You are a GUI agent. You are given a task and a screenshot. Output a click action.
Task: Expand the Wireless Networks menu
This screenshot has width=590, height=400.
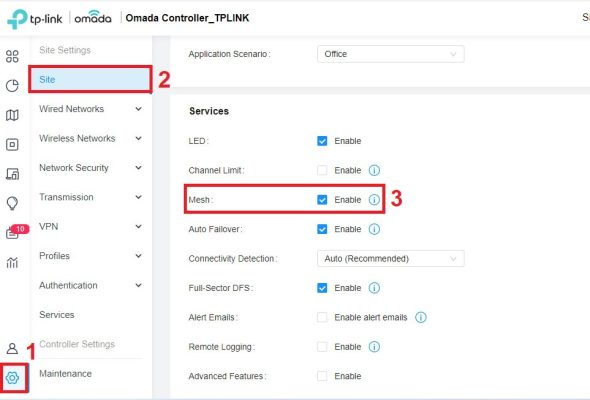click(90, 138)
